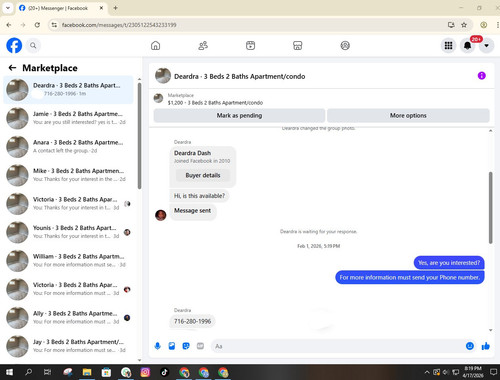500x380 pixels.
Task: Choose a GIF icon in composer
Action: (200, 346)
